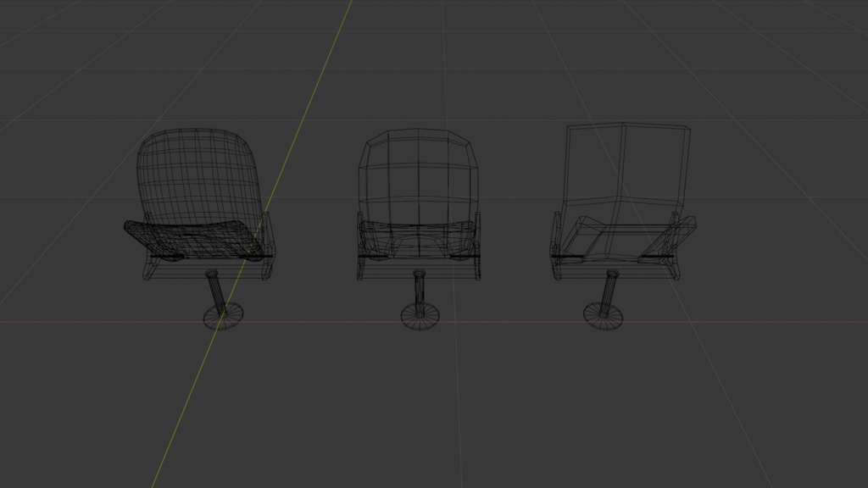The image size is (868, 488).
Task: Select the medium-poly wireframe chair in the middle
Action: coord(419,229)
